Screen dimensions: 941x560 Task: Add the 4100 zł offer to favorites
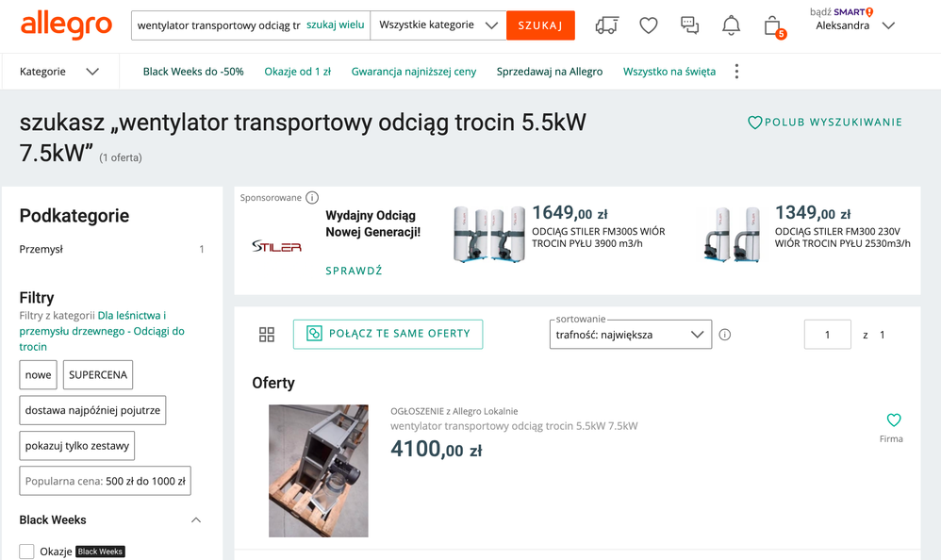tap(894, 420)
